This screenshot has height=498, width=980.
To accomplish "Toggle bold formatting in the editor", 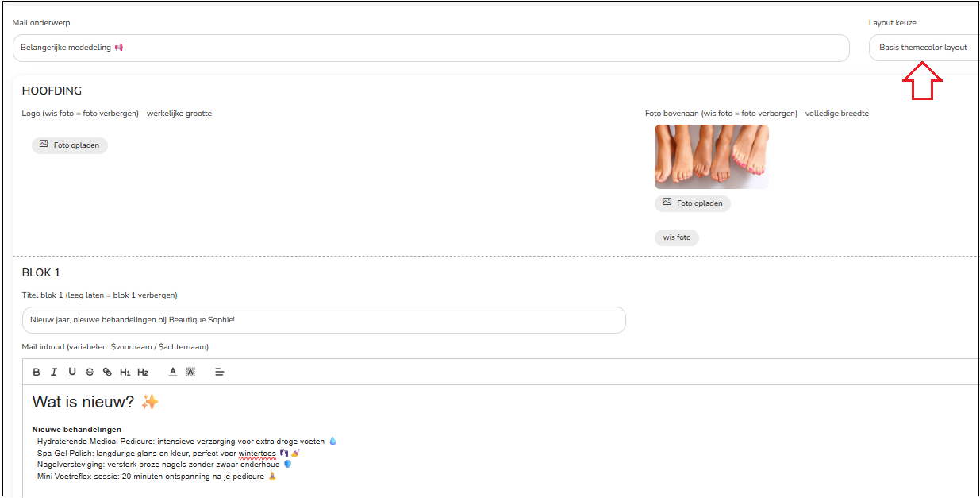I will pos(37,372).
